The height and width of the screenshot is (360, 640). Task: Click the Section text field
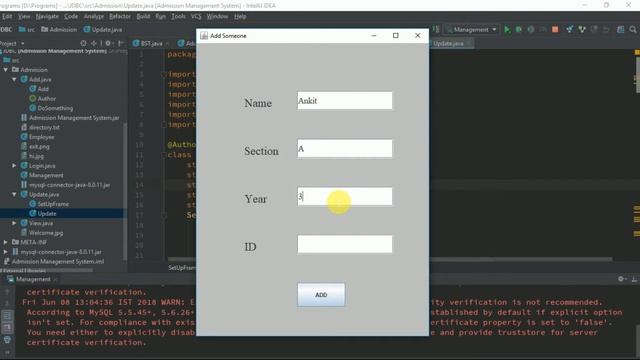(x=344, y=149)
